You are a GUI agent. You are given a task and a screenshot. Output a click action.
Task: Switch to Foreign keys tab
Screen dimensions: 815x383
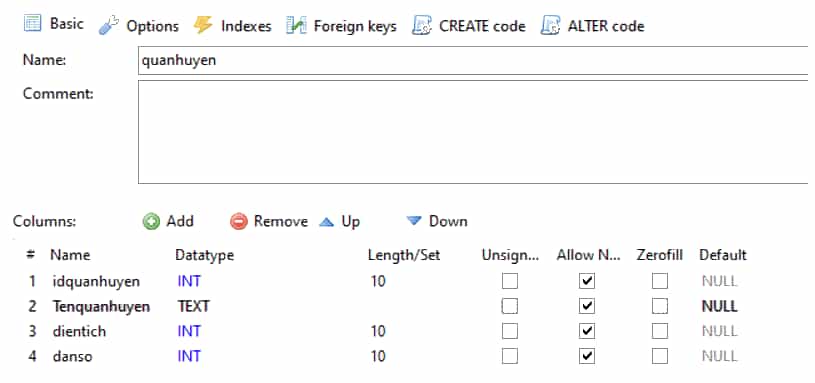pyautogui.click(x=341, y=26)
